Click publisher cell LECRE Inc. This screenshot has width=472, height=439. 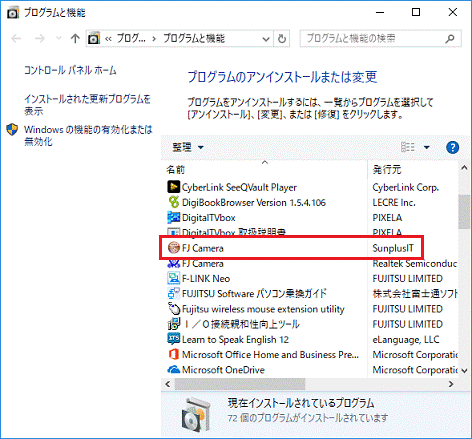[x=394, y=202]
